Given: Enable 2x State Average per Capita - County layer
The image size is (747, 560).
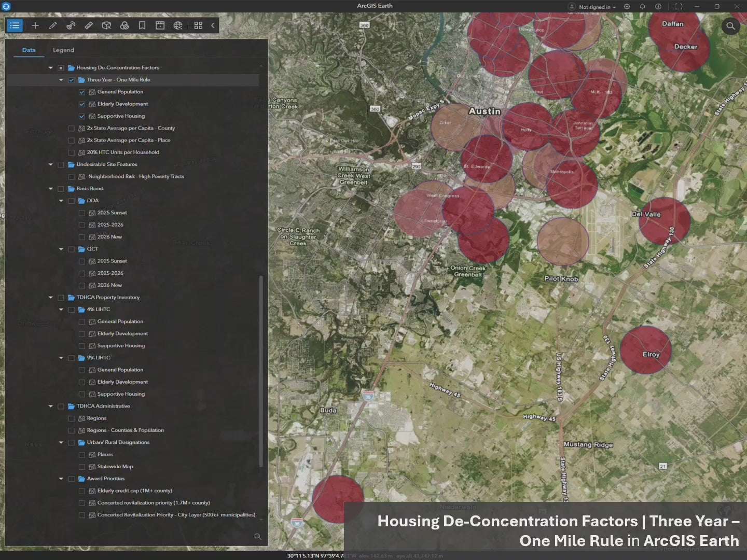Looking at the screenshot, I should pos(72,128).
